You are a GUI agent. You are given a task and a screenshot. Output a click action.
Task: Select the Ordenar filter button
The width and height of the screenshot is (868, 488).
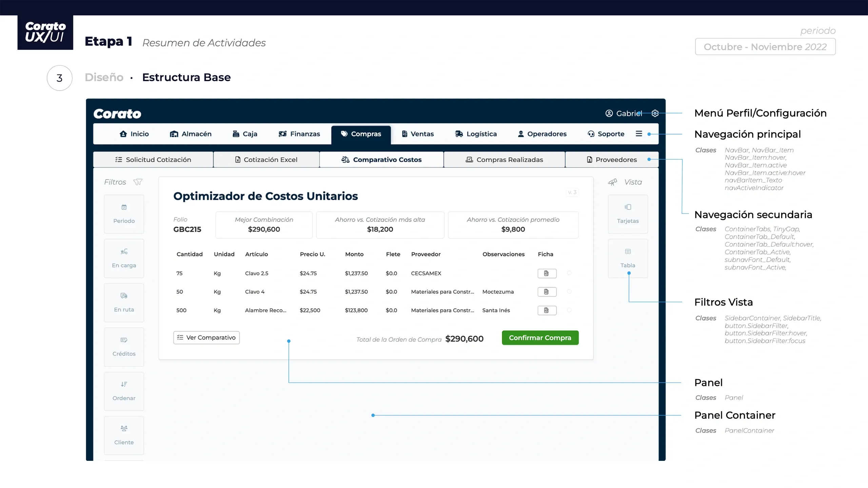click(124, 391)
